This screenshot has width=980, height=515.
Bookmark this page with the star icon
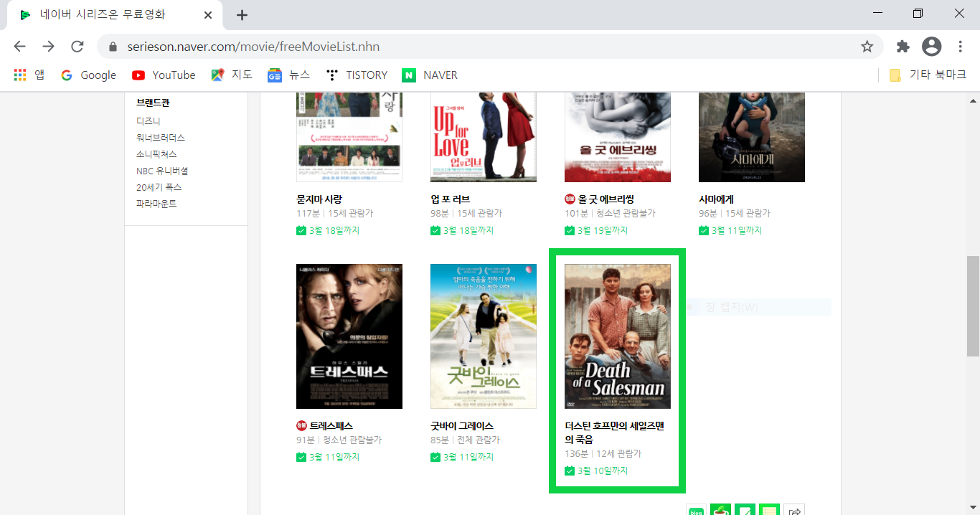[x=867, y=47]
